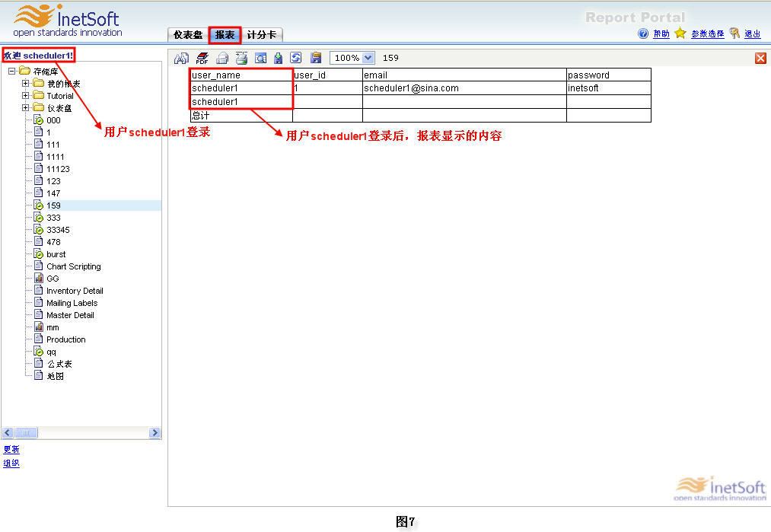This screenshot has width=771, height=532.
Task: Click the green arrow download icon
Action: tap(279, 58)
